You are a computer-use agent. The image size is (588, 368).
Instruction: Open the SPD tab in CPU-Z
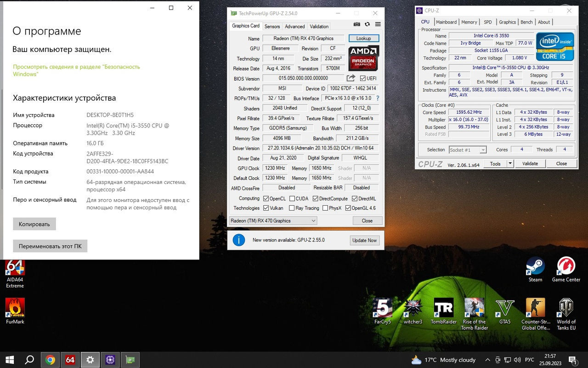click(x=488, y=22)
